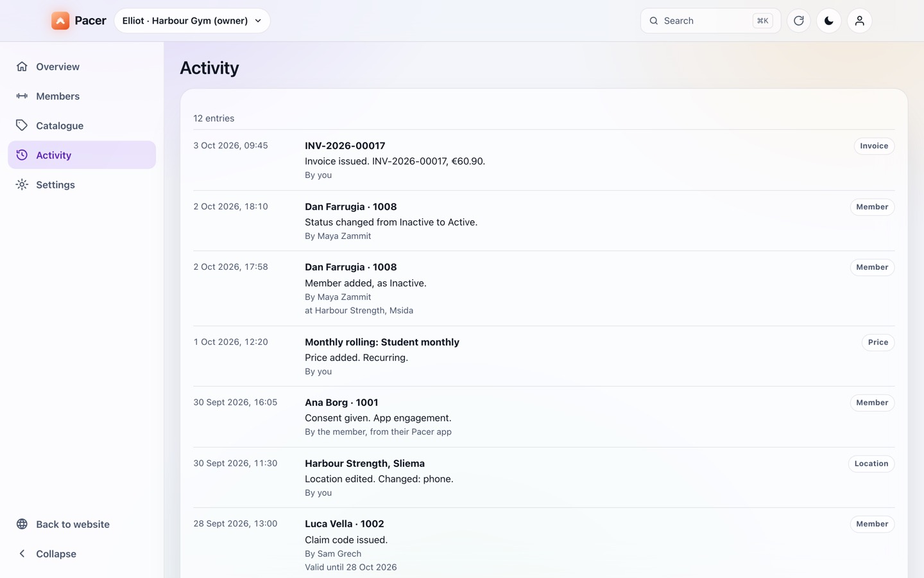Go to Overview in the sidebar
This screenshot has height=578, width=924.
pos(81,66)
